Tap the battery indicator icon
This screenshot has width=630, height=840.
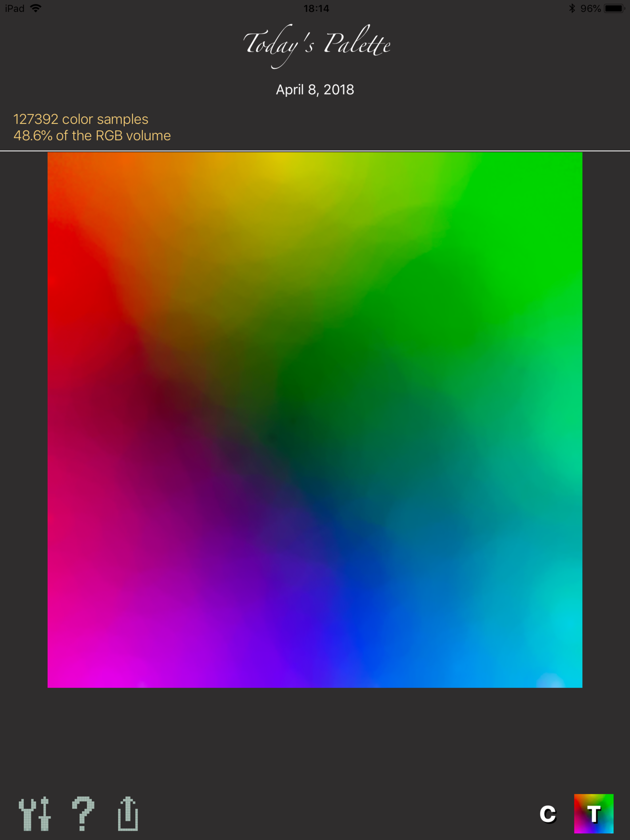614,8
